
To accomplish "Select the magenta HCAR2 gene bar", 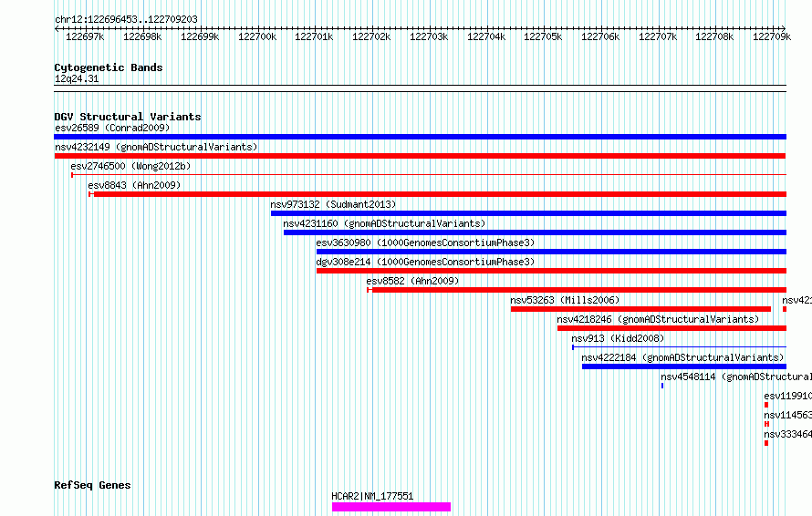I will coord(391,507).
